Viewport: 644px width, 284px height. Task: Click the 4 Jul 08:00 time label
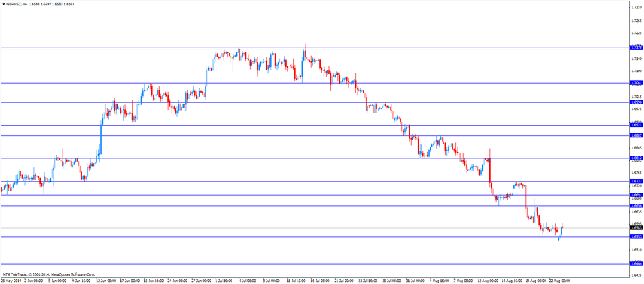(248, 281)
